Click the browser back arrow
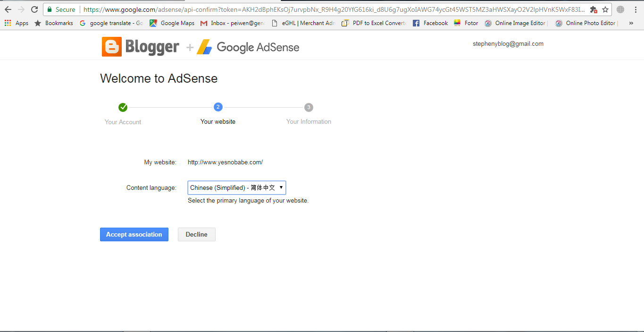644x332 pixels. (8, 9)
